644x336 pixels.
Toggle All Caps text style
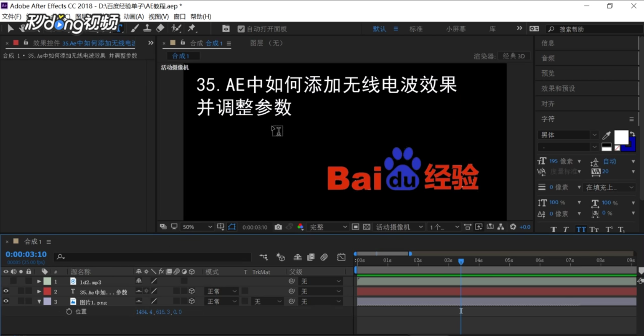coord(581,229)
